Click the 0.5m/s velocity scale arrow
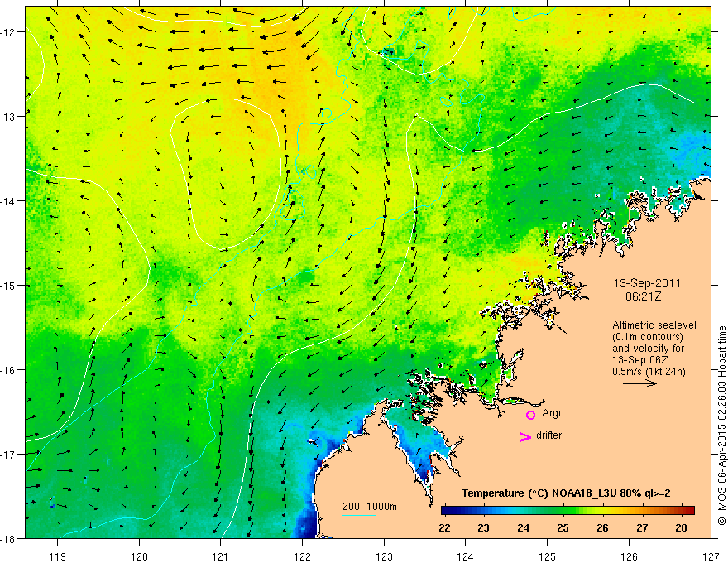 (639, 383)
